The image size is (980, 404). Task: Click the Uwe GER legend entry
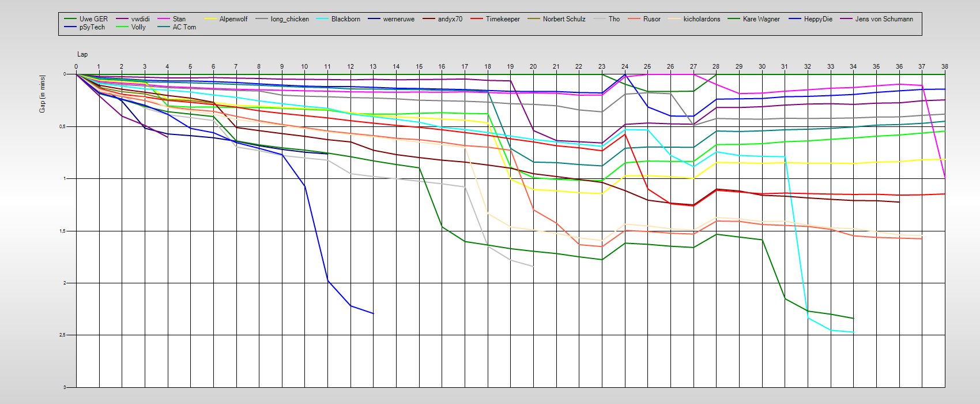click(93, 19)
